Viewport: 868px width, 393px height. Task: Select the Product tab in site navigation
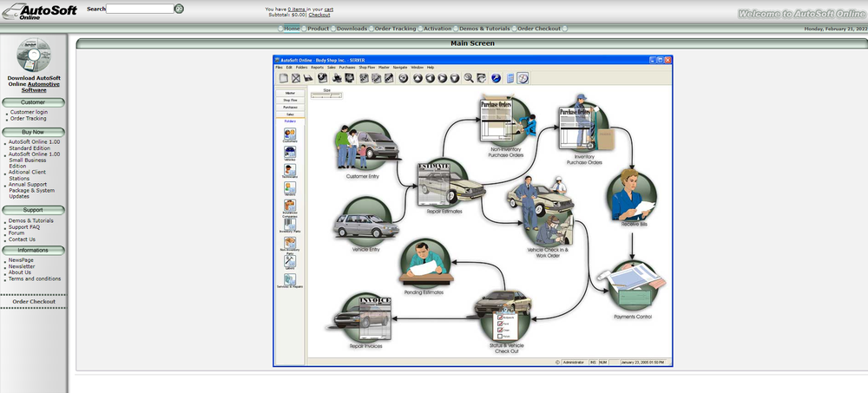[x=319, y=29]
